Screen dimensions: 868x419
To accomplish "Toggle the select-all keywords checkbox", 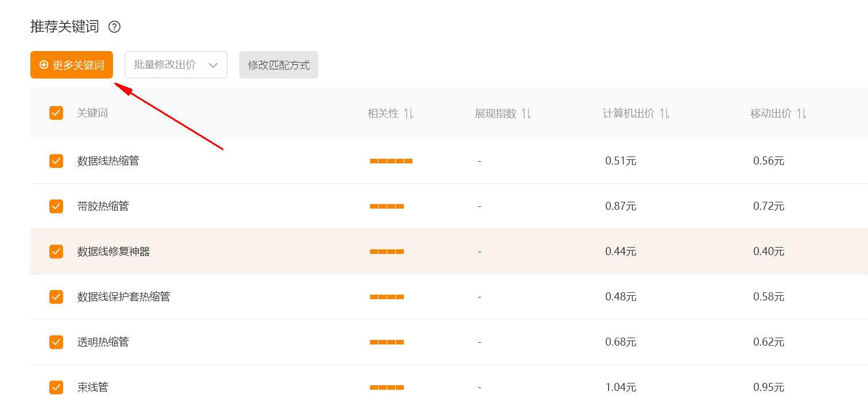I will pyautogui.click(x=56, y=113).
